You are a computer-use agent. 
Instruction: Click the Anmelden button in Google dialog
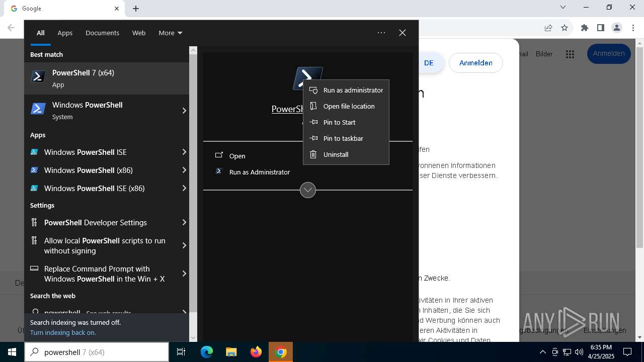(475, 63)
